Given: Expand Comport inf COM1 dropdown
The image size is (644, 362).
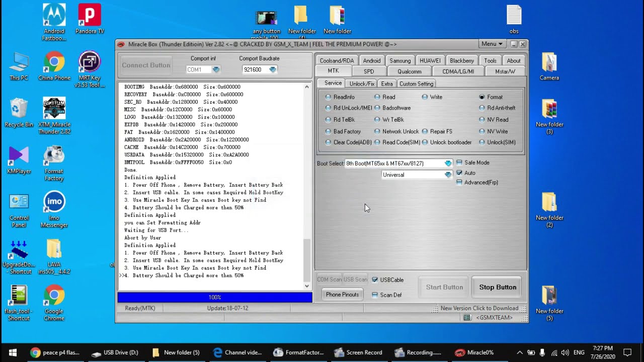Looking at the screenshot, I should tap(216, 70).
